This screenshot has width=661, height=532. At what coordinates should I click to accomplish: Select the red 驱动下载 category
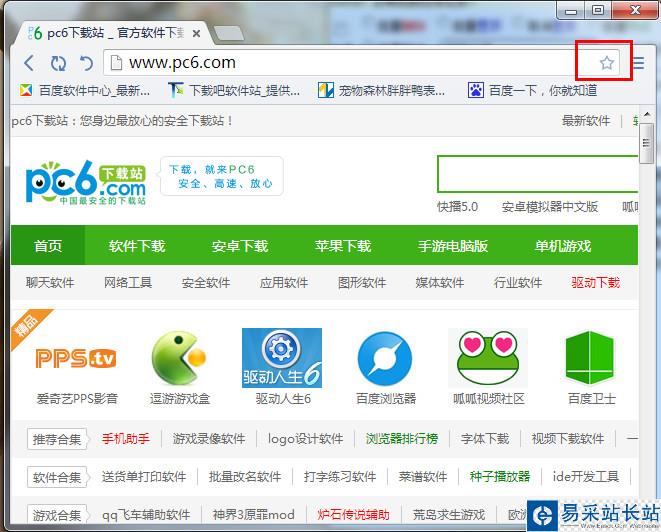click(596, 282)
